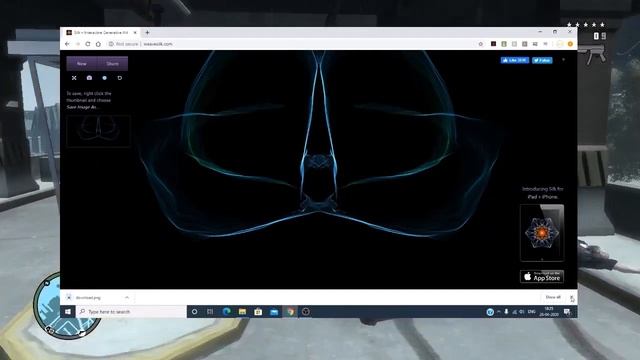Open the Windows Start menu
This screenshot has width=640, height=360.
68,312
